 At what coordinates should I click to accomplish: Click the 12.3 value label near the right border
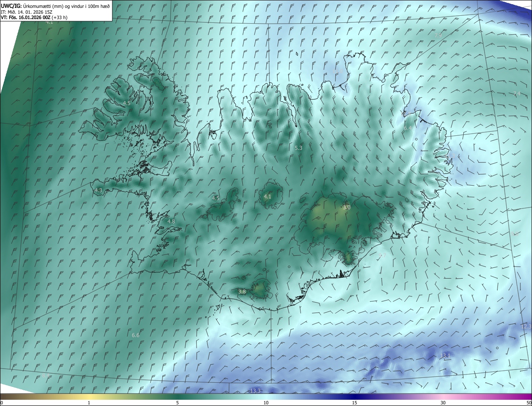[526, 326]
